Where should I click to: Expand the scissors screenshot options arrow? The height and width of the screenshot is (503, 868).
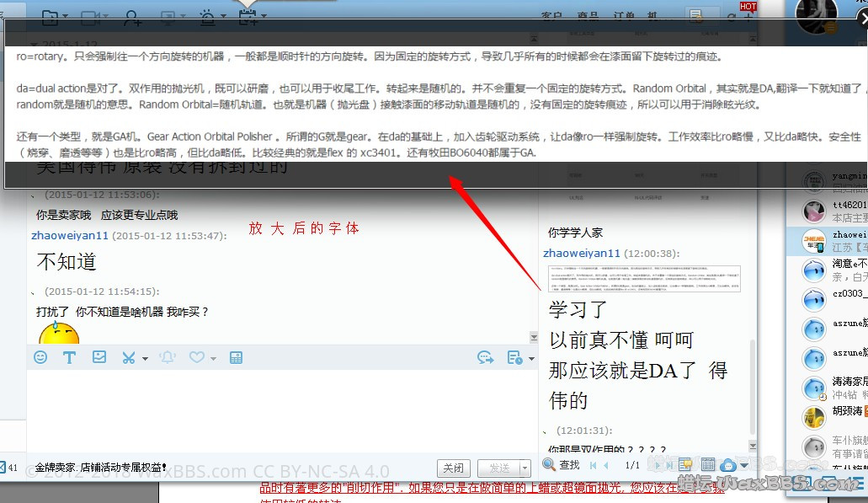coord(145,359)
